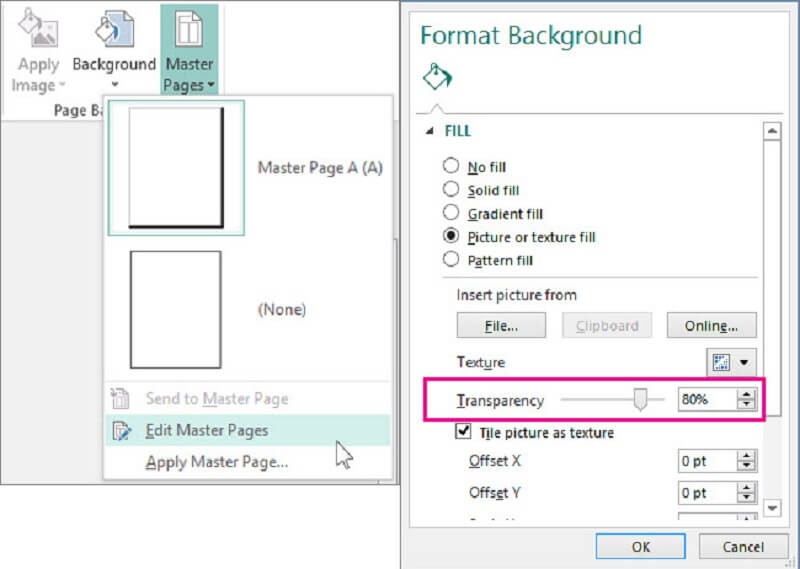Choose Apply Master Page menu entry
The height and width of the screenshot is (569, 800).
(216, 462)
